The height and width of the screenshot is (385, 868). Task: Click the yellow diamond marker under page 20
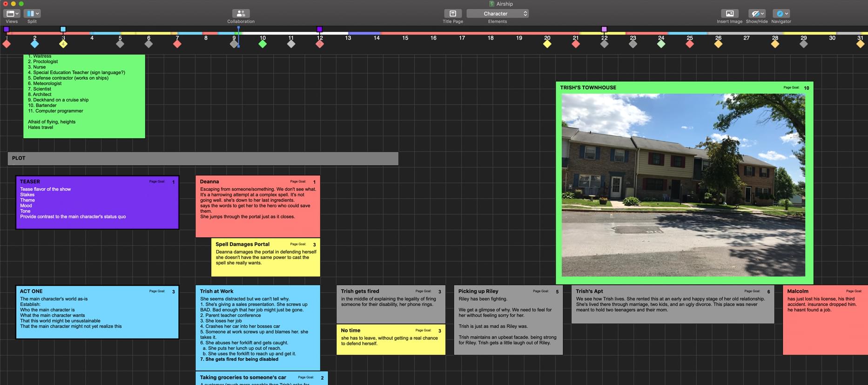tap(547, 44)
